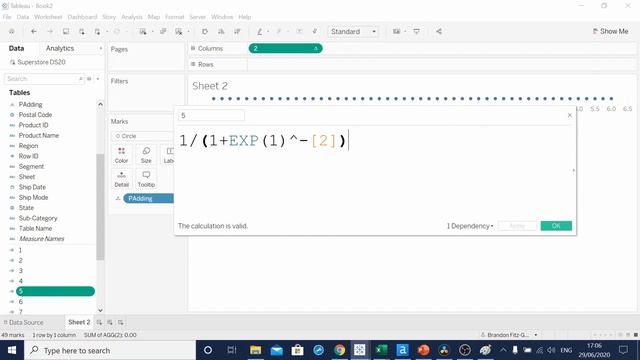Screen dimensions: 640x360
Task: Open the Highlight icon dropdown arrow
Action: tap(268, 31)
